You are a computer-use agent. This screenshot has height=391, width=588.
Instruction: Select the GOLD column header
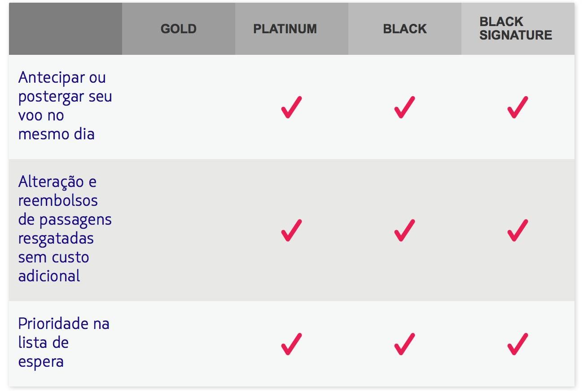[x=179, y=29]
